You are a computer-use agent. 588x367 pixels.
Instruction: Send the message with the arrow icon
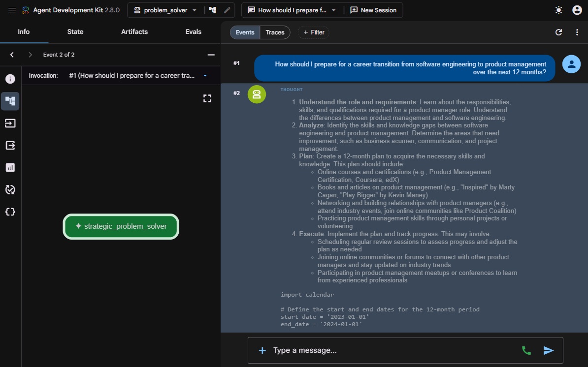549,350
